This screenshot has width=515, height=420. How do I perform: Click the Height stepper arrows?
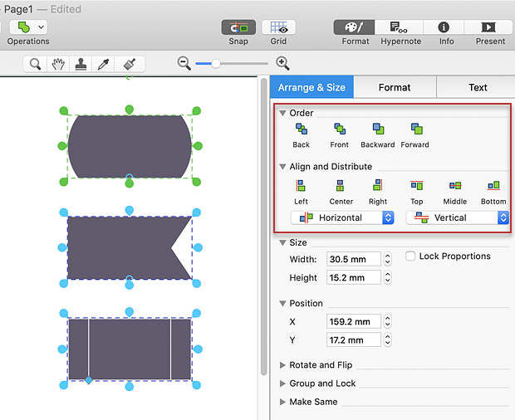(x=388, y=277)
